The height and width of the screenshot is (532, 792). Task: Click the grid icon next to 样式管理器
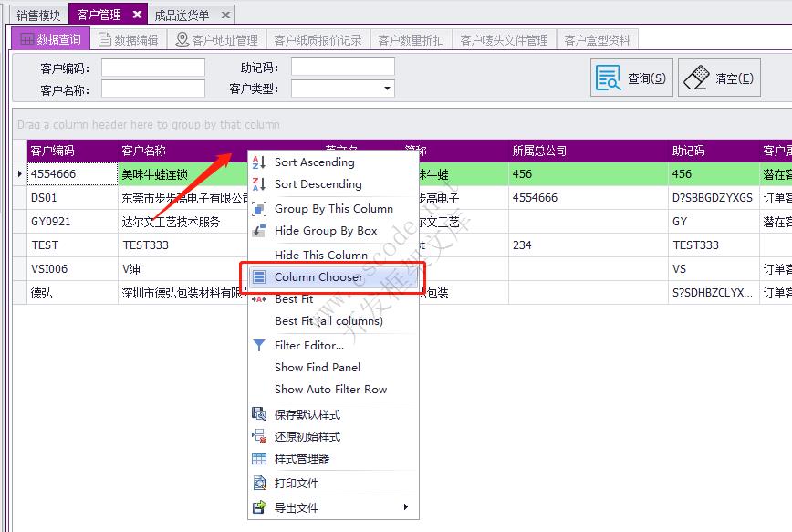[258, 459]
